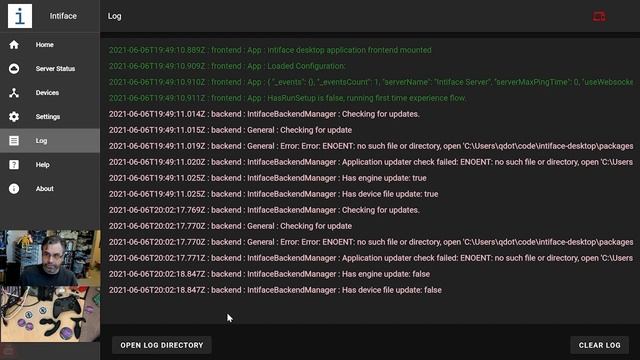Select 'Has device file update: true' line
The height and width of the screenshot is (360, 640).
(273, 194)
